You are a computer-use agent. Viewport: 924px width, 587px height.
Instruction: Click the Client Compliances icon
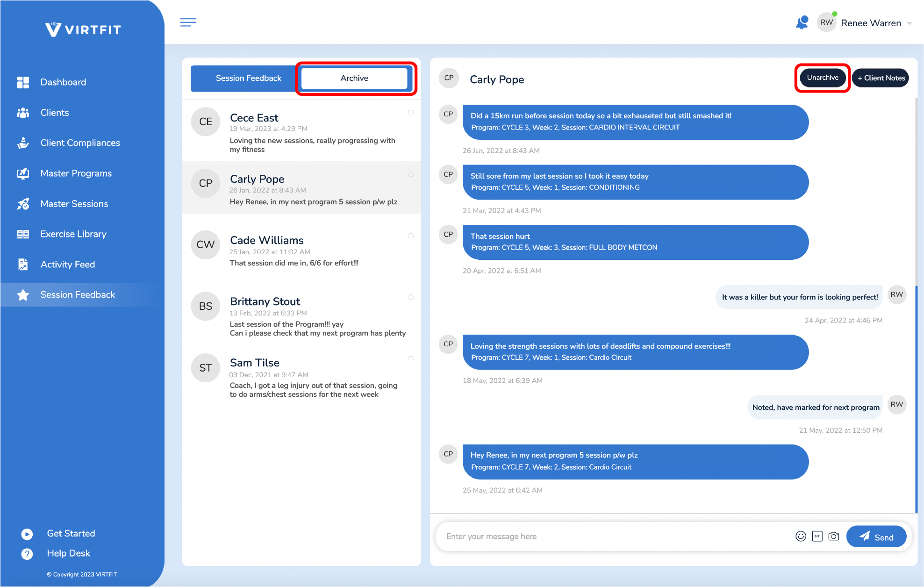pyautogui.click(x=23, y=143)
